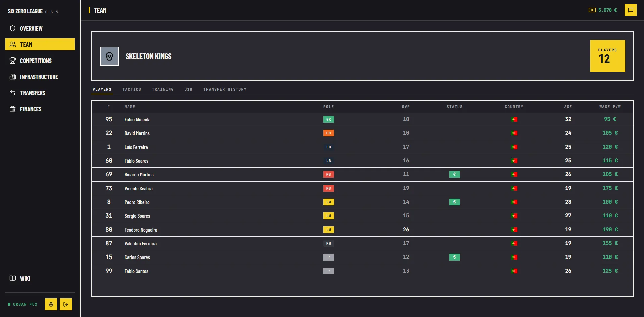Sort by the OVR column header
The width and height of the screenshot is (644, 317).
pyautogui.click(x=406, y=107)
